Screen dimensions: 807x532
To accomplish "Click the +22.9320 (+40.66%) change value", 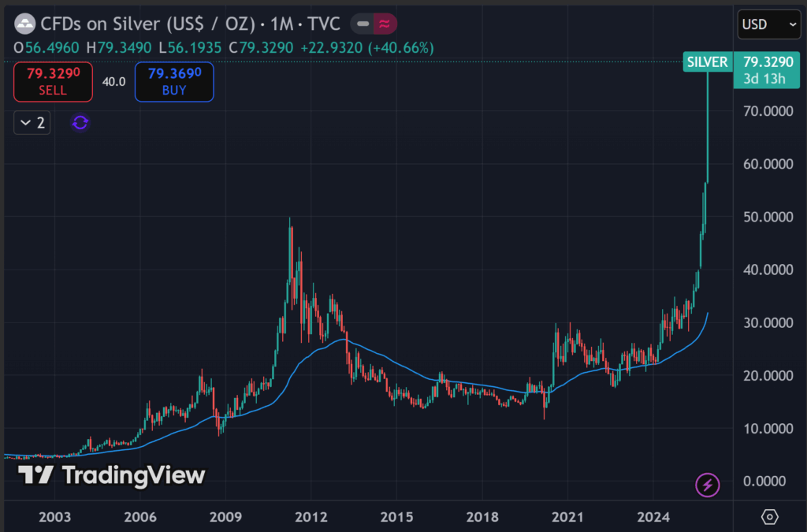I will 366,48.
